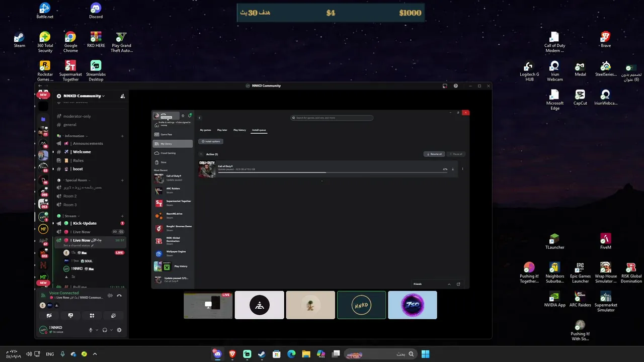Click Resume all in streamed Xbox app
644x362 pixels.
point(434,154)
